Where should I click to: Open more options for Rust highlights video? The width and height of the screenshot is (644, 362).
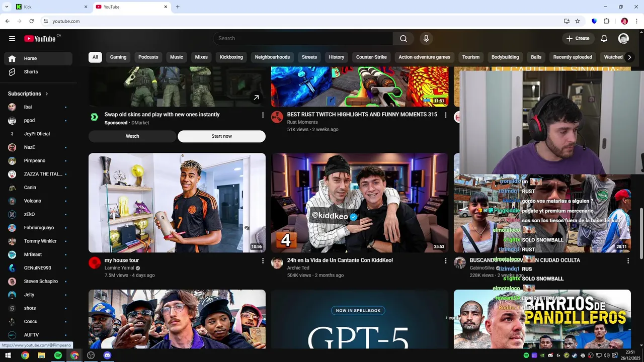pyautogui.click(x=445, y=115)
